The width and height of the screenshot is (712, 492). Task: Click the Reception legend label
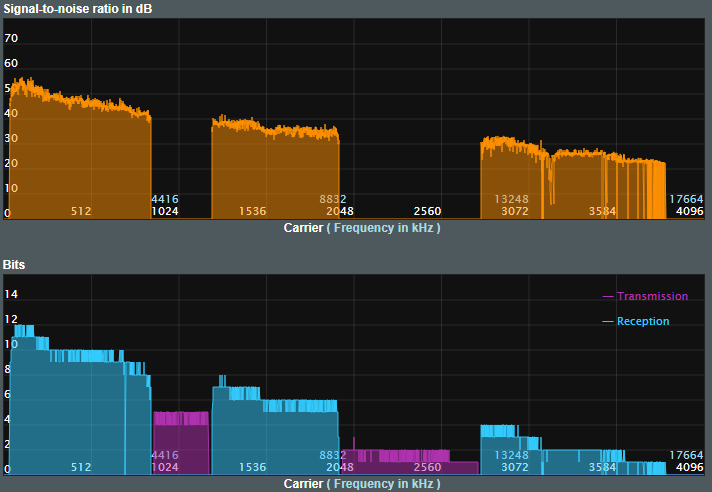pos(643,321)
